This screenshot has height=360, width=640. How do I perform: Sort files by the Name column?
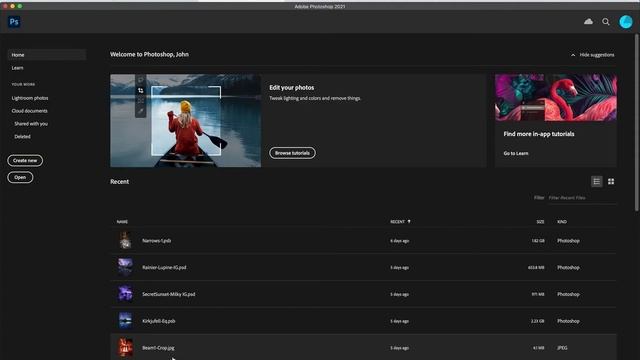122,222
